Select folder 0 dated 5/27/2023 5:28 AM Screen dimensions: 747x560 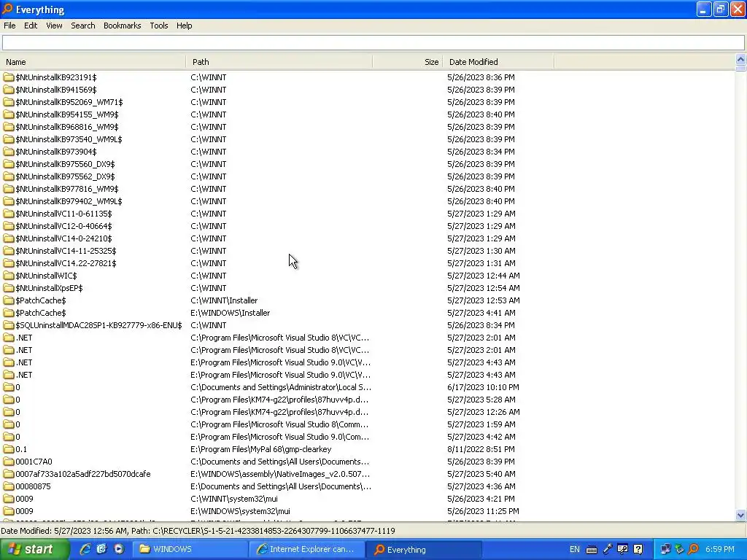(18, 400)
